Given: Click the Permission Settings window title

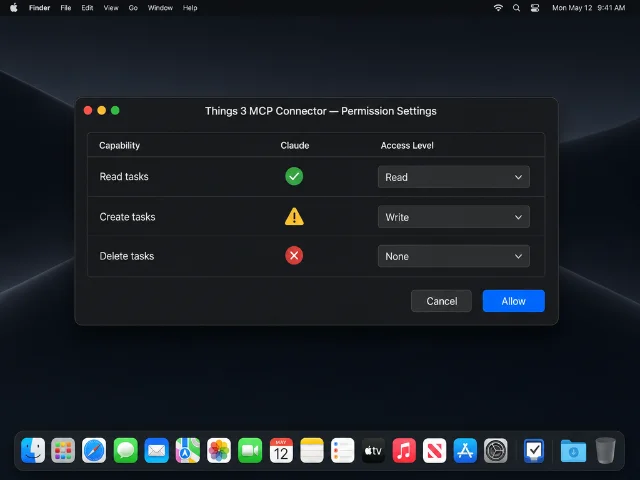Looking at the screenshot, I should click(x=321, y=111).
